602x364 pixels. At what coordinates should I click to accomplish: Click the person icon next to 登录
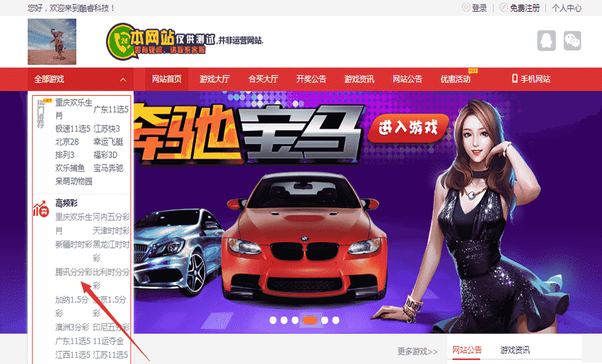[x=467, y=8]
